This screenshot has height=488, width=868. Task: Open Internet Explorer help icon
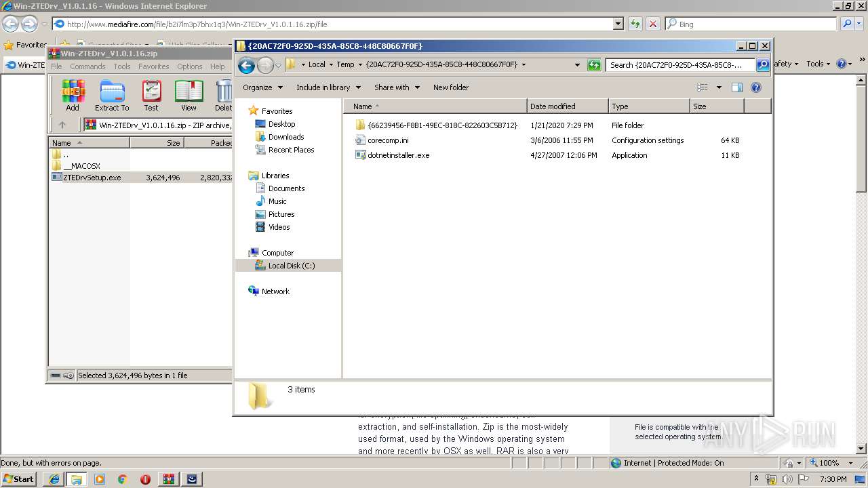coord(842,64)
